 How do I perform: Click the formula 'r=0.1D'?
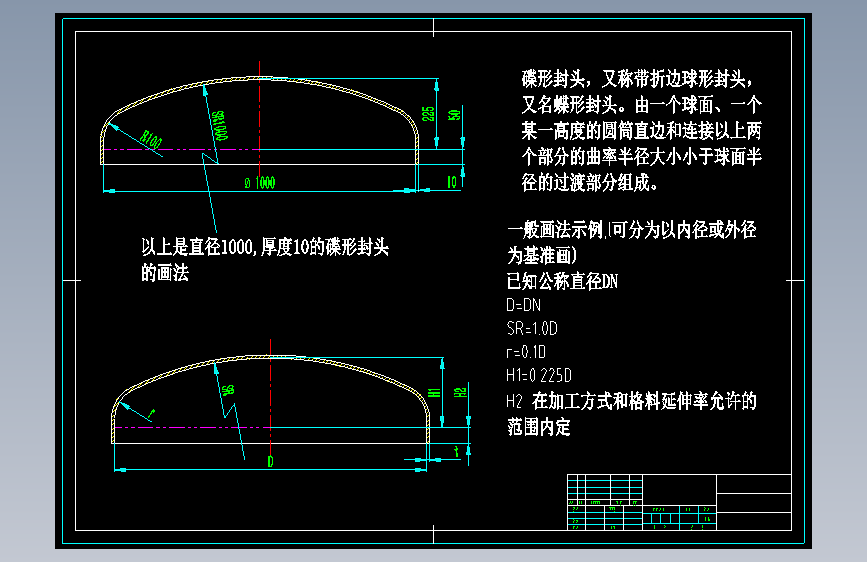coord(526,352)
